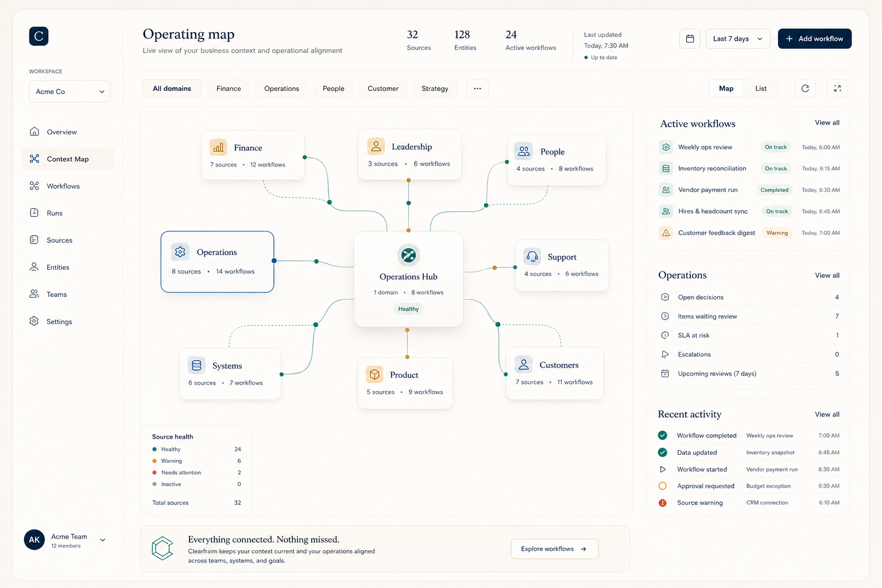The width and height of the screenshot is (882, 588).
Task: Click the Clearframe logo icon
Action: (38, 36)
